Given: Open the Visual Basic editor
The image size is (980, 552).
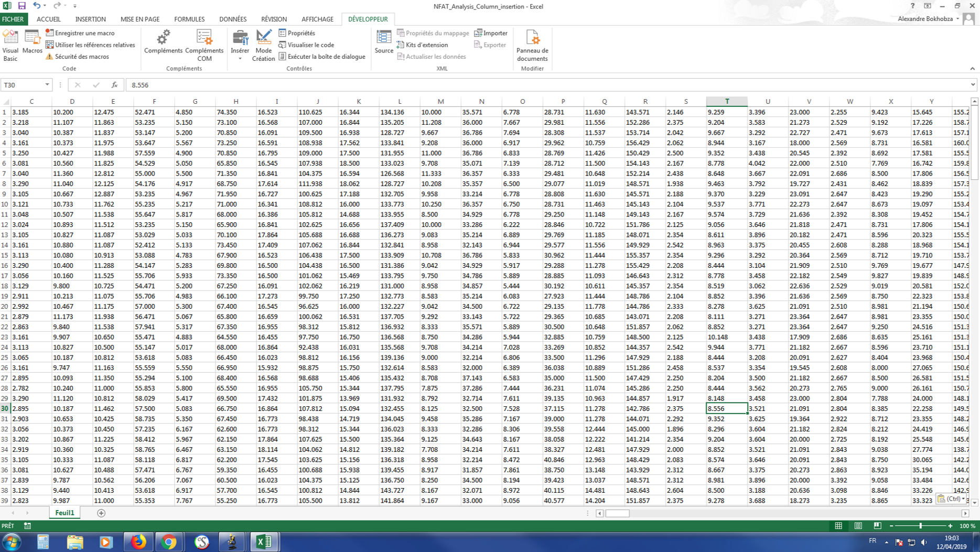Looking at the screenshot, I should point(10,46).
